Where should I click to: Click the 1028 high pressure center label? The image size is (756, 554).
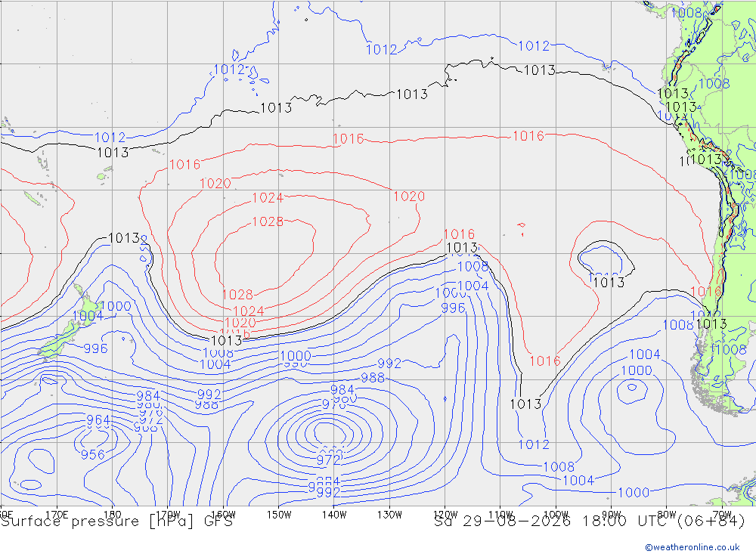click(x=268, y=221)
